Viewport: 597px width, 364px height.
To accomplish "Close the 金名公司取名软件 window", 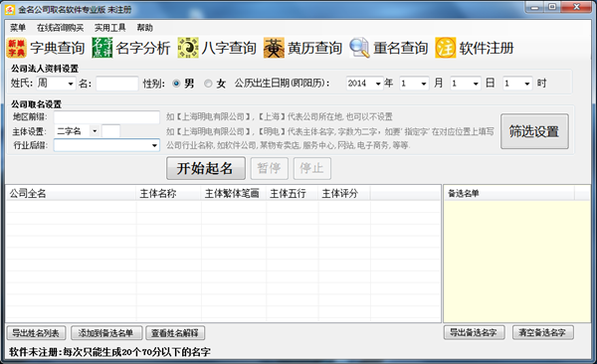I will [576, 7].
